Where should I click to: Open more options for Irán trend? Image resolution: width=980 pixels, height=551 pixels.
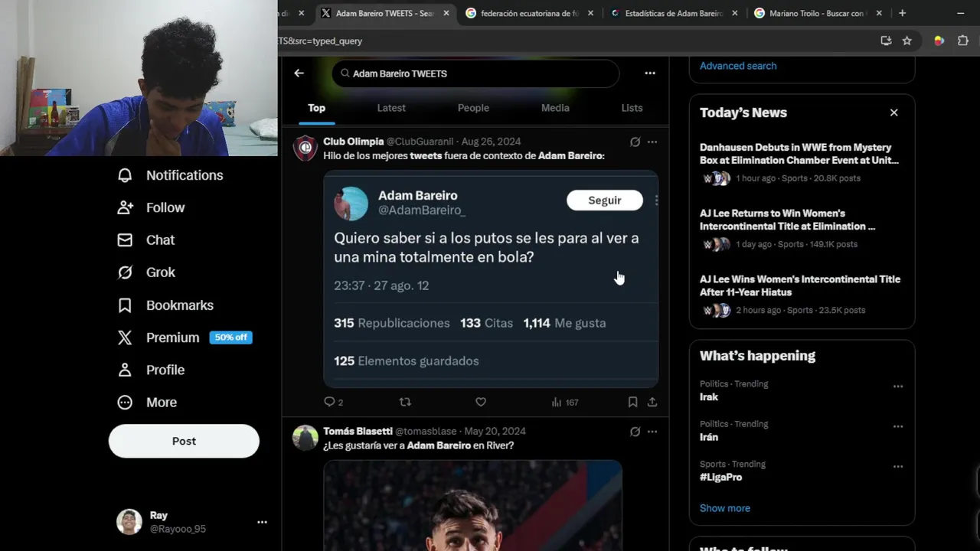[898, 426]
